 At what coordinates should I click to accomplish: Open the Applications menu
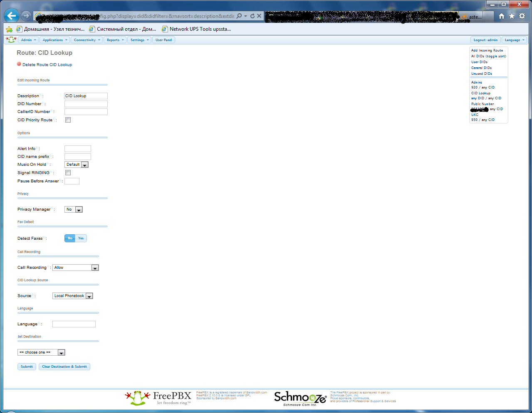pos(55,40)
